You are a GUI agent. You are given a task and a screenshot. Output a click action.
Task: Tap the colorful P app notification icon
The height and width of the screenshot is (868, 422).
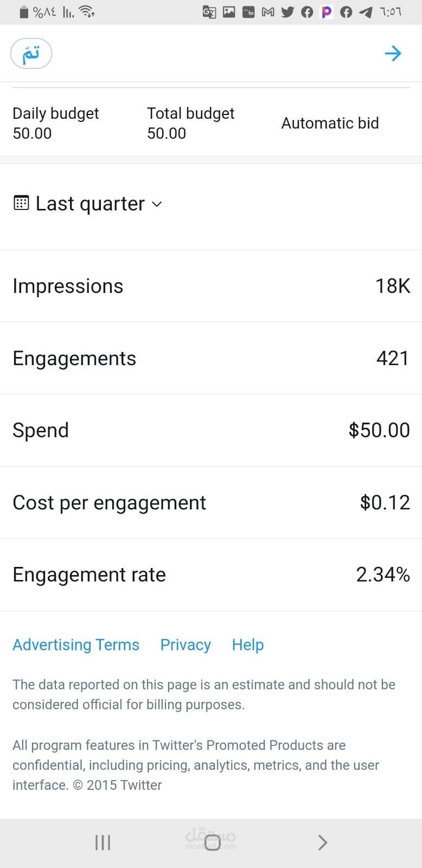(327, 11)
